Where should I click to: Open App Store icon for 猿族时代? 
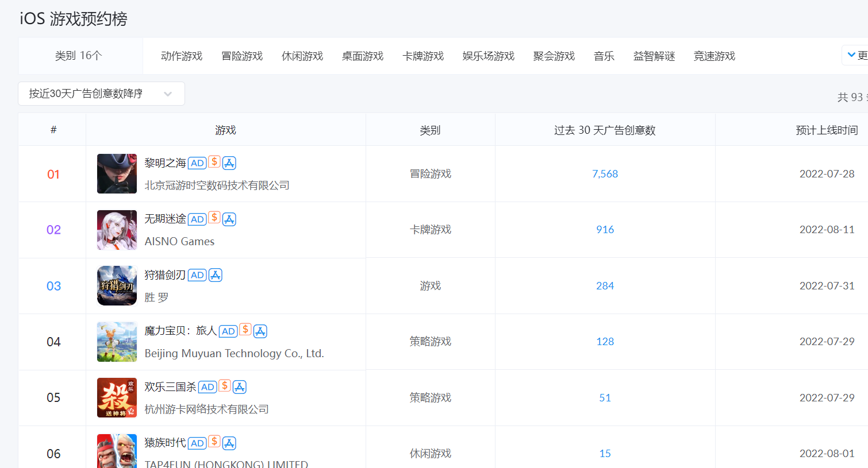click(229, 443)
